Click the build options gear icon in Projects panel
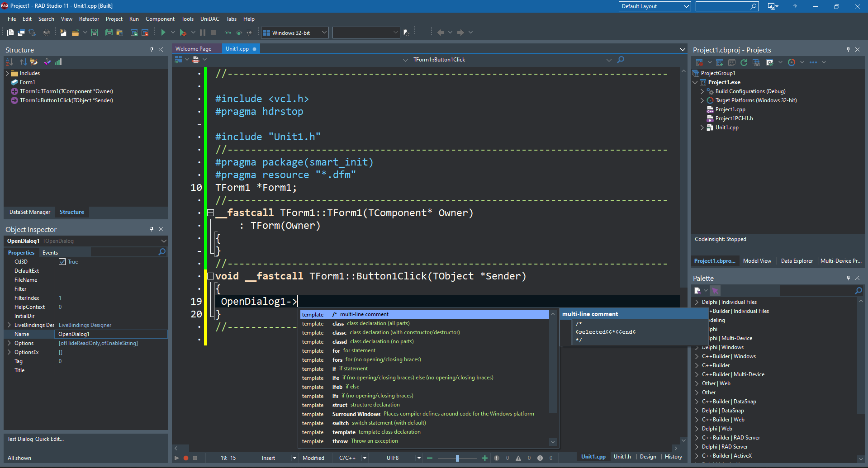Image resolution: width=868 pixels, height=468 pixels. [x=769, y=62]
